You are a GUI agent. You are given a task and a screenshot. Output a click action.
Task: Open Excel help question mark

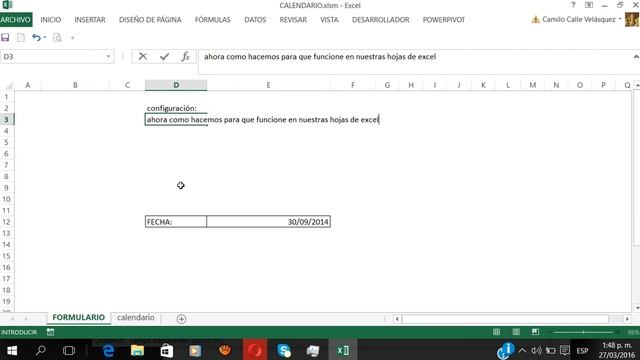[573, 5]
